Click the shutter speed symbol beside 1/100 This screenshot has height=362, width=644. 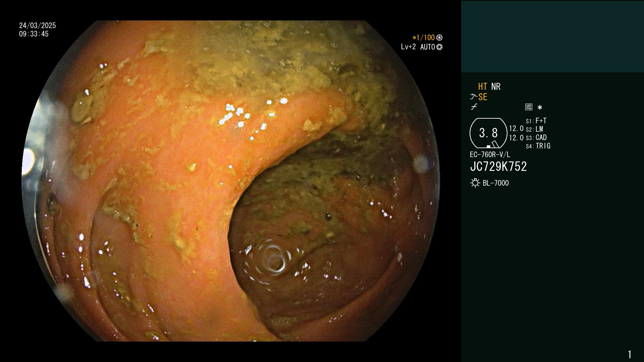pos(439,38)
